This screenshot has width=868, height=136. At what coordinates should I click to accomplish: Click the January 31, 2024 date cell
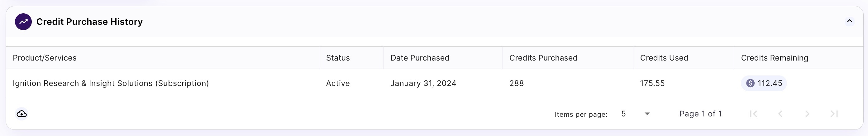(423, 83)
